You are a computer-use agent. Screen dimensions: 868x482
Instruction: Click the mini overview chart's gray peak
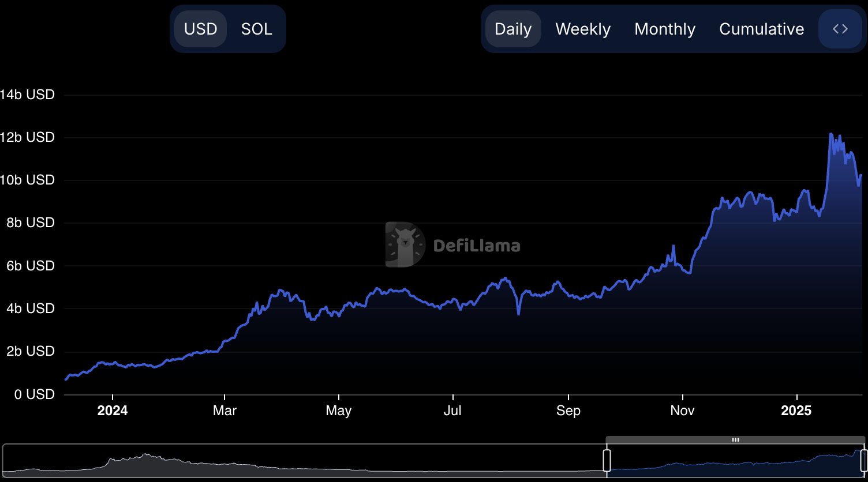pos(145,455)
